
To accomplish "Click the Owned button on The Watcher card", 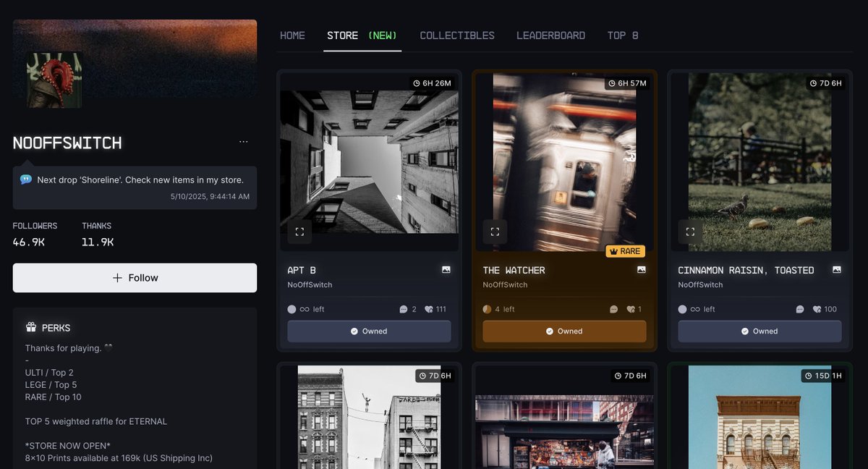I will pos(564,331).
